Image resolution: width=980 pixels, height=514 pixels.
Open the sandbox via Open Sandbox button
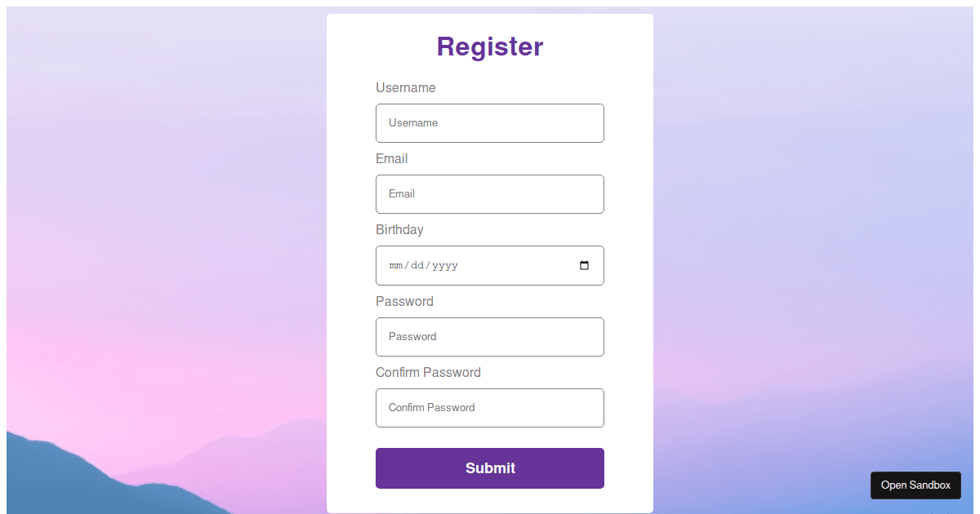[x=915, y=485]
